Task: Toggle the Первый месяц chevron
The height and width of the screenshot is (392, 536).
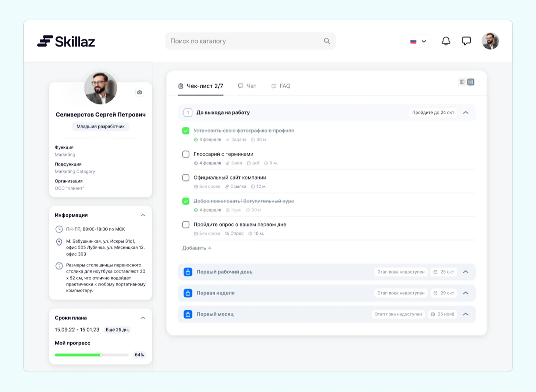Action: [466, 314]
